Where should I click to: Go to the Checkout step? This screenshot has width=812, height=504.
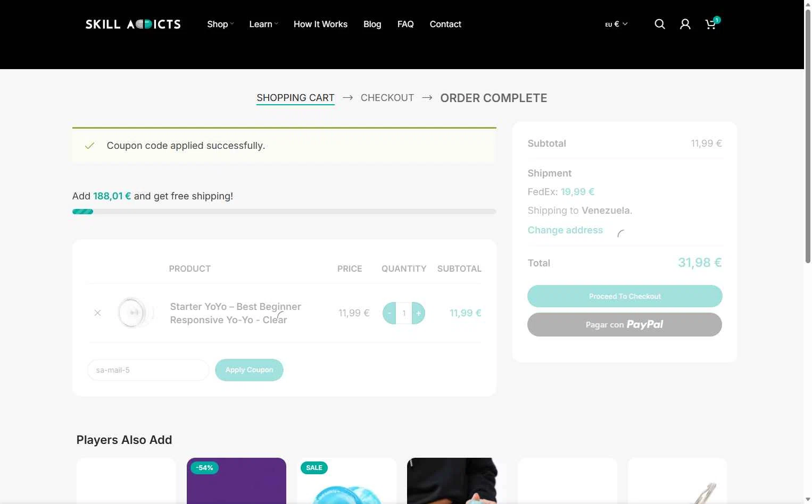[387, 98]
